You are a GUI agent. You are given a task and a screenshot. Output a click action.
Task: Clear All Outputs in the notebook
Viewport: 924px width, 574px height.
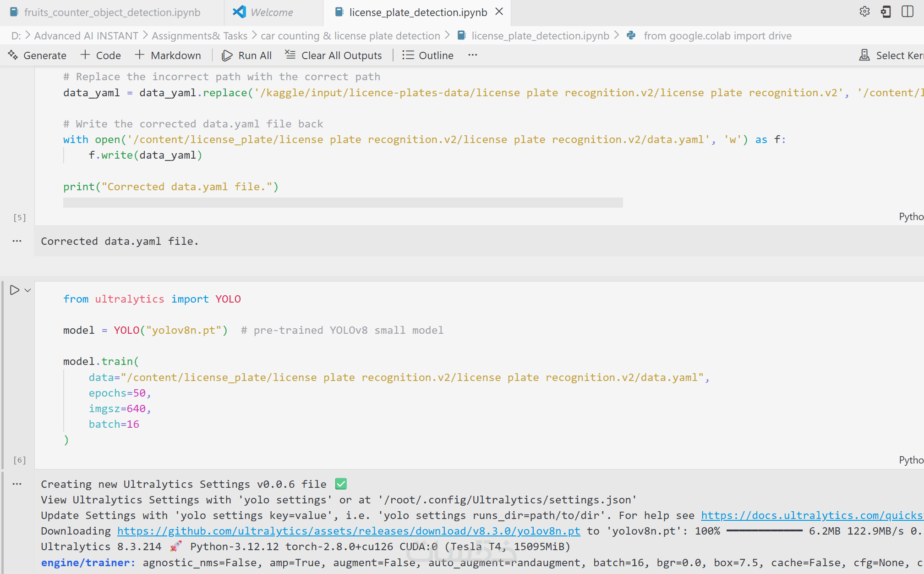(x=334, y=55)
